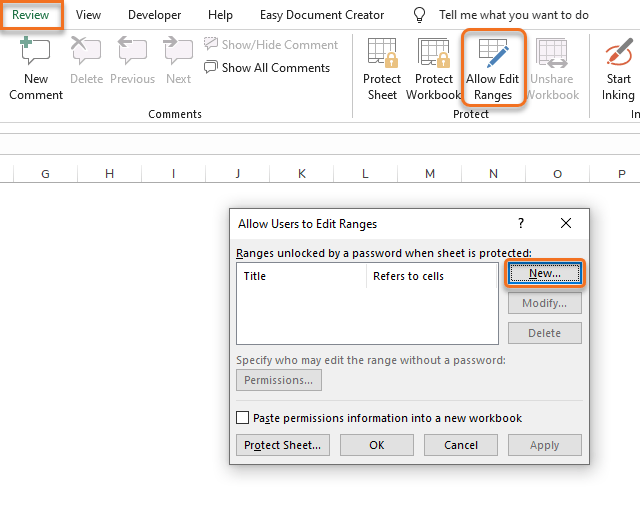The height and width of the screenshot is (510, 640).
Task: Select column J header
Action: [238, 174]
